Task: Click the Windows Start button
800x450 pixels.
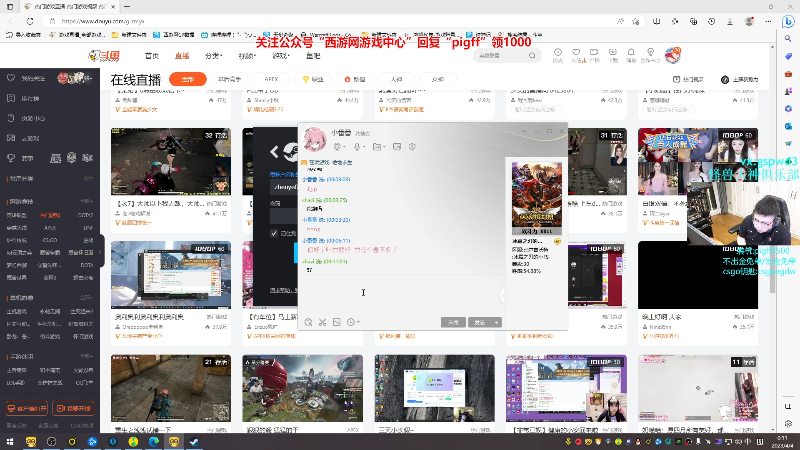Action: click(x=10, y=441)
